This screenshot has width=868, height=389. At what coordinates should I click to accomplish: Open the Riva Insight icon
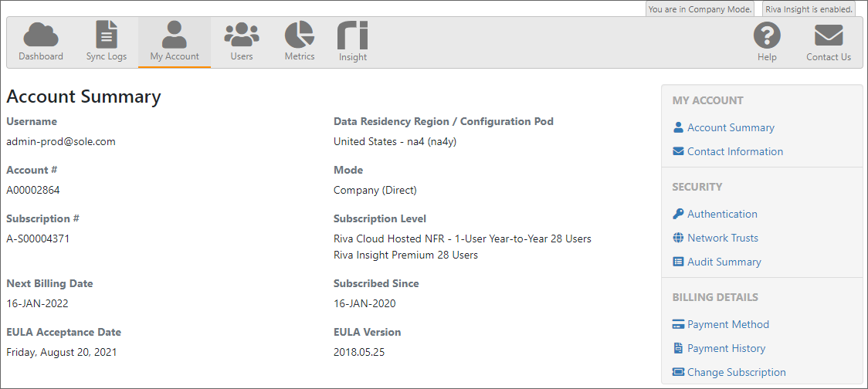click(353, 35)
